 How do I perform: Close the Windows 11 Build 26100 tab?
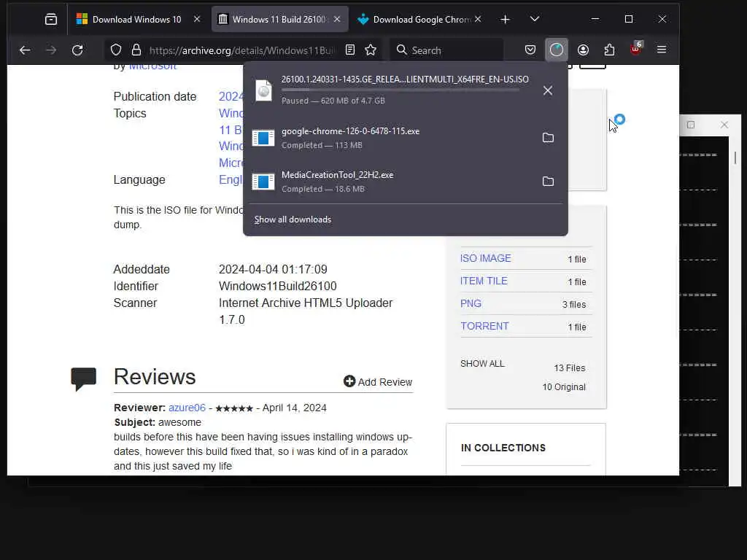[337, 19]
